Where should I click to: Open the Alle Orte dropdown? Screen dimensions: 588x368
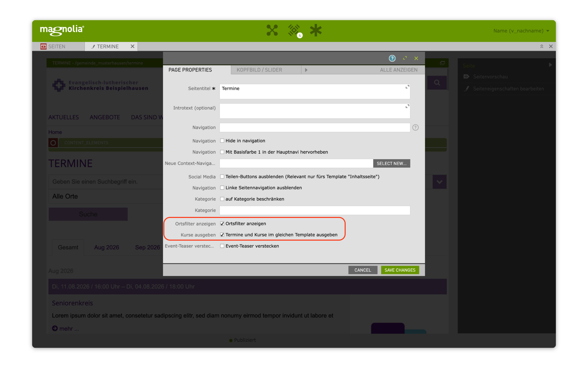point(106,196)
